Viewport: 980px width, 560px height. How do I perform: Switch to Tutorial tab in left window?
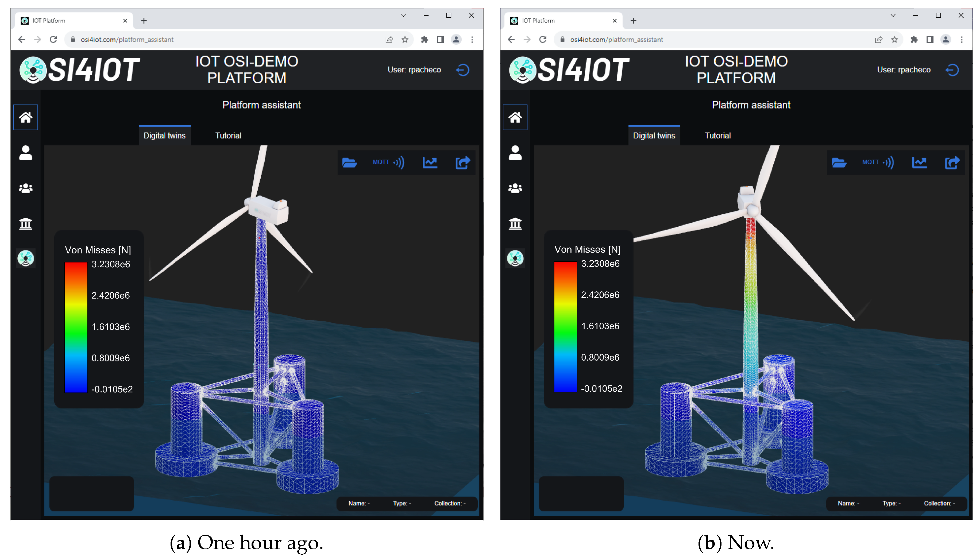228,136
